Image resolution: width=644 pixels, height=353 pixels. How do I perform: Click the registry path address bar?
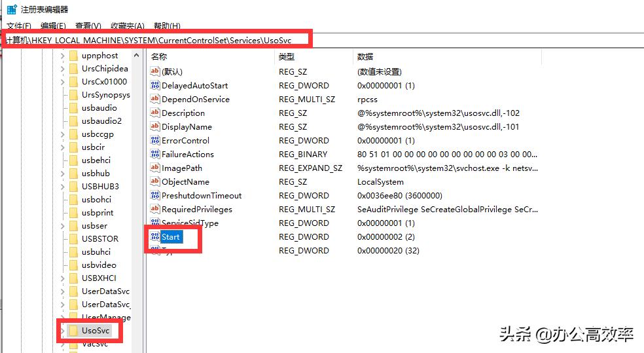(x=157, y=40)
